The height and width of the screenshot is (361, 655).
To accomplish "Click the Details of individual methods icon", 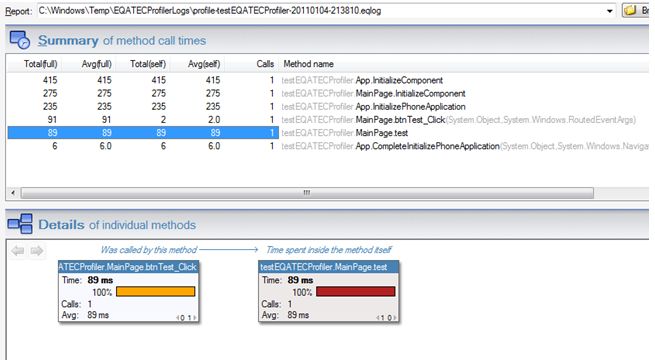I will [20, 224].
